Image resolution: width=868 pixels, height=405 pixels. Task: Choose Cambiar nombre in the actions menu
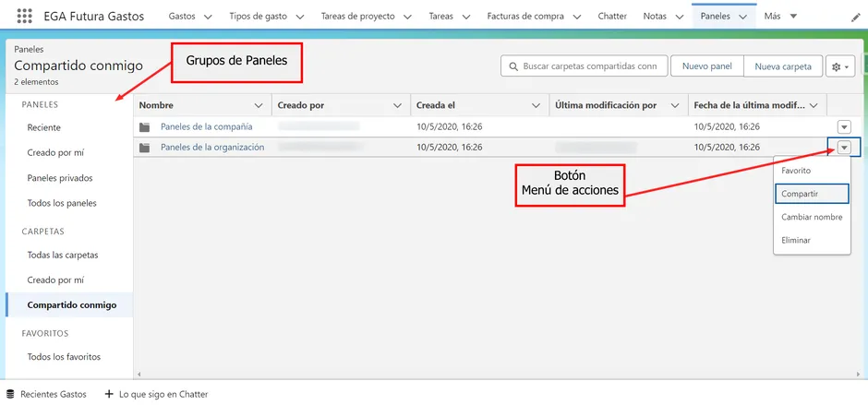812,217
